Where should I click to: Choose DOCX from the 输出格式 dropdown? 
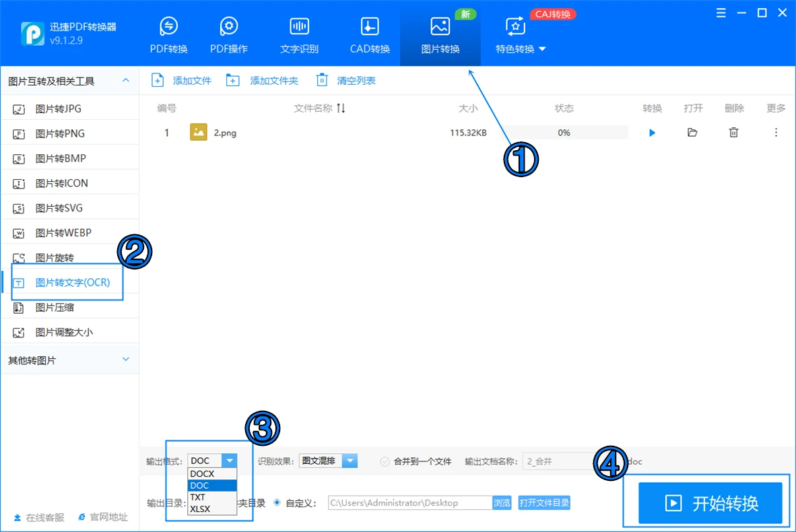(x=202, y=474)
